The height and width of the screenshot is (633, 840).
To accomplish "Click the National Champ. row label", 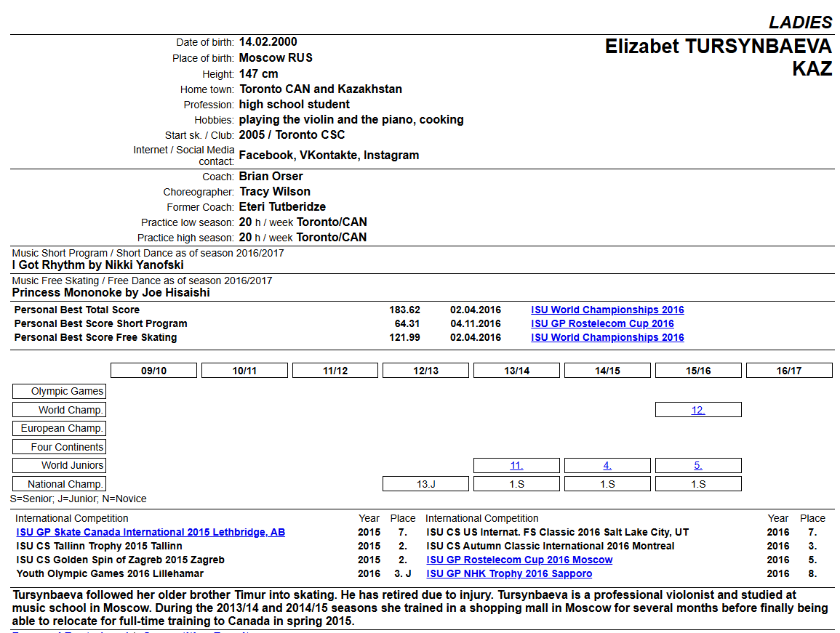I will (59, 484).
